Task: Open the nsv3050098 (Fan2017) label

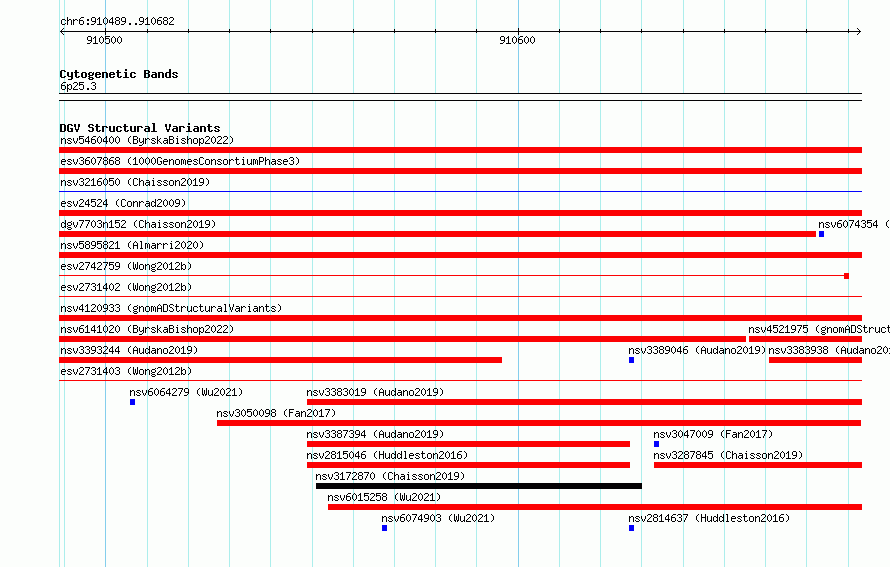Action: point(276,413)
